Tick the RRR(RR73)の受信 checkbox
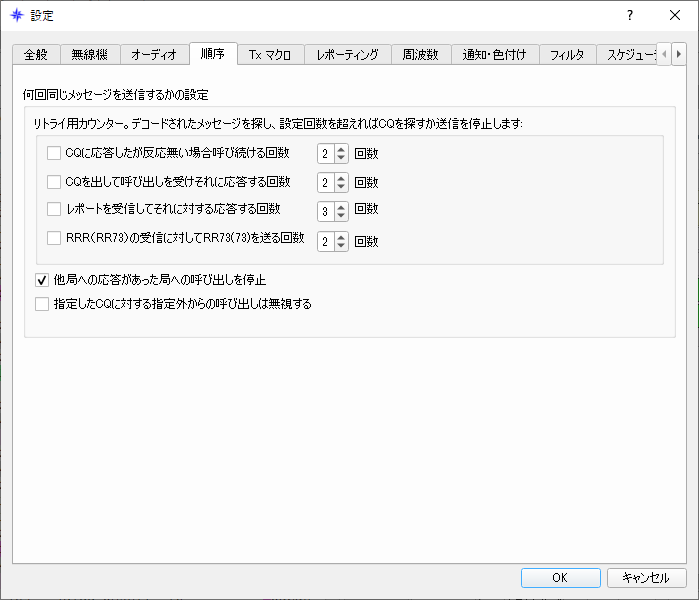Viewport: 699px width, 600px height. (x=54, y=238)
